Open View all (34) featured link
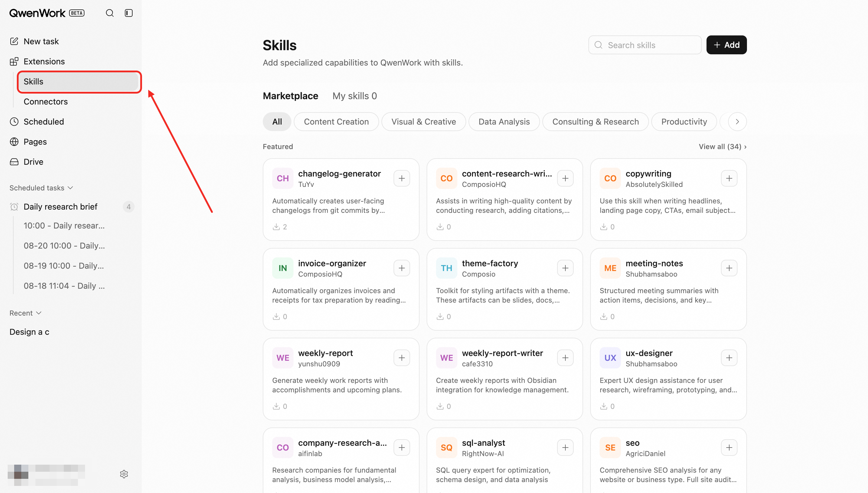 [x=722, y=146]
